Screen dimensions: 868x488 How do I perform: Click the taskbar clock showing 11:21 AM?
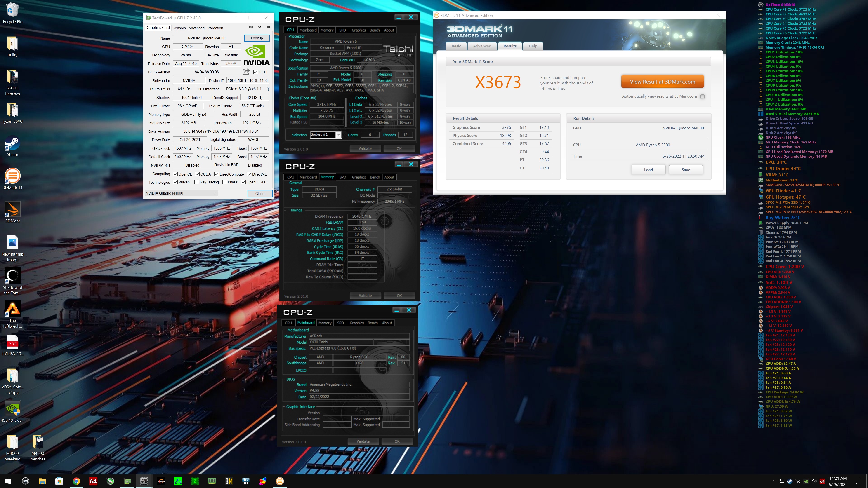(838, 481)
